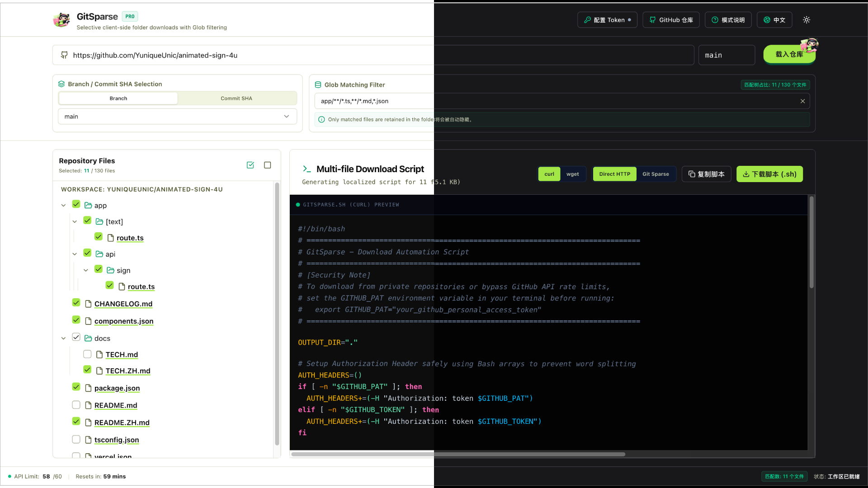Viewport: 868px width, 488px height.
Task: Click the app folder icon
Action: pos(88,205)
